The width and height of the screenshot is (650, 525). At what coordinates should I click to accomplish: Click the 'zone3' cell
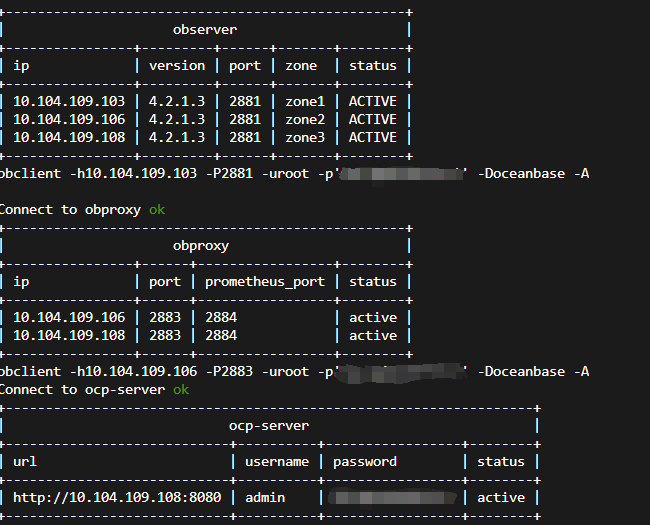(x=305, y=137)
